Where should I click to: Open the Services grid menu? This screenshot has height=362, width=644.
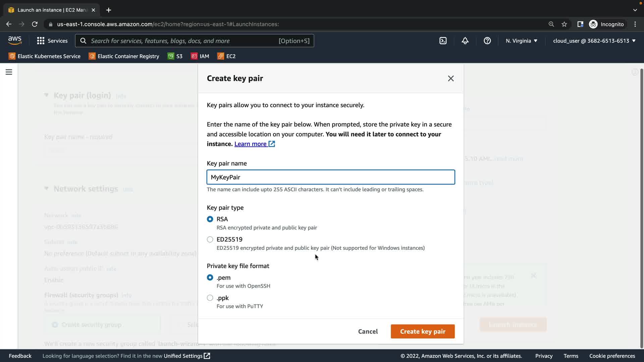tap(52, 41)
